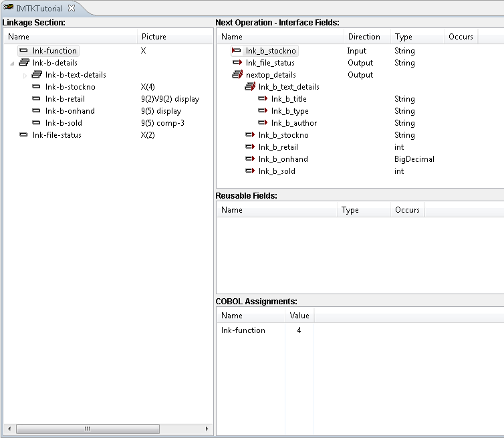Expand the lnk-b-text-details tree node
The image size is (504, 438).
(25, 76)
